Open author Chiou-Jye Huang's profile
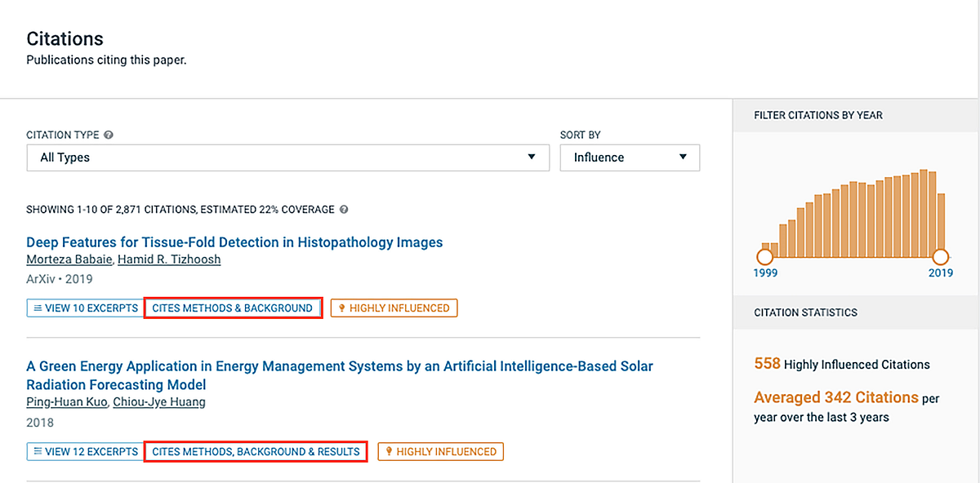 click(159, 402)
